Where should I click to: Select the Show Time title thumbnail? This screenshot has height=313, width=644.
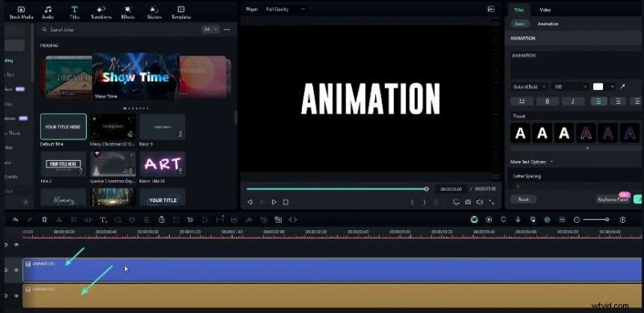tap(135, 76)
